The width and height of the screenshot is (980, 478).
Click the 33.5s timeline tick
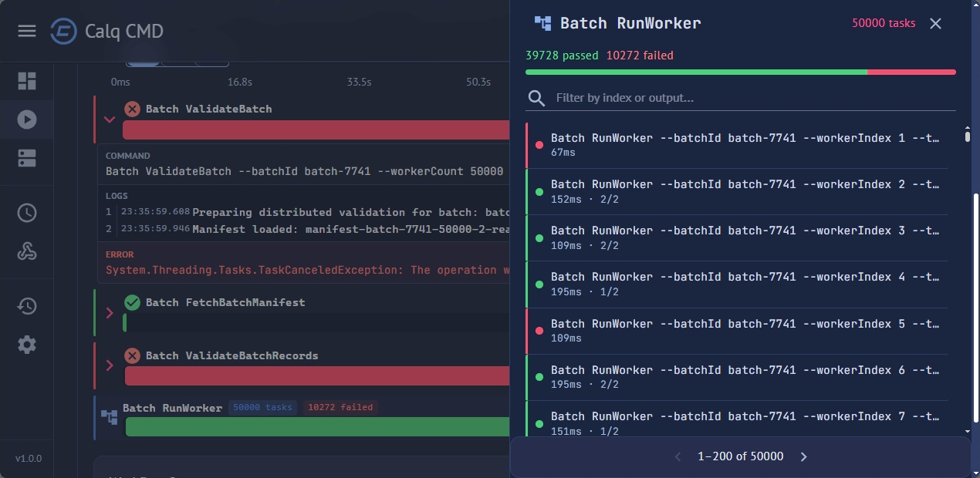(359, 82)
